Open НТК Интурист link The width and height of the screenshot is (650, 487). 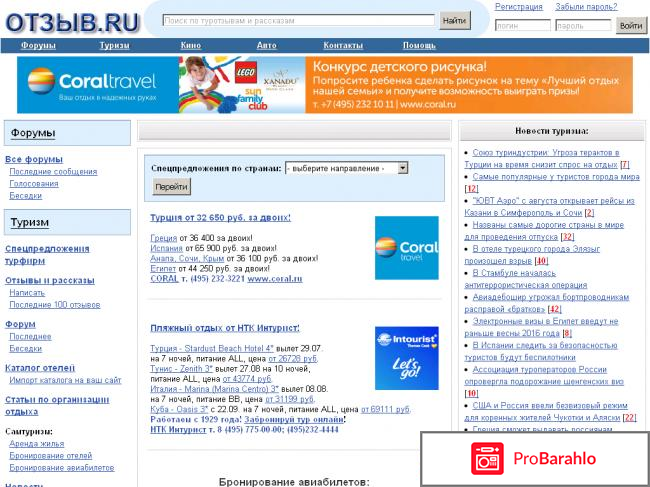pos(178,429)
